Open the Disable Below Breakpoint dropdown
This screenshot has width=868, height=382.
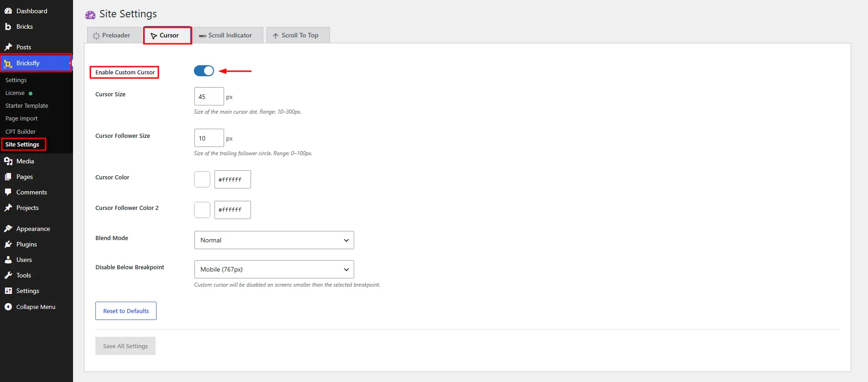(274, 269)
